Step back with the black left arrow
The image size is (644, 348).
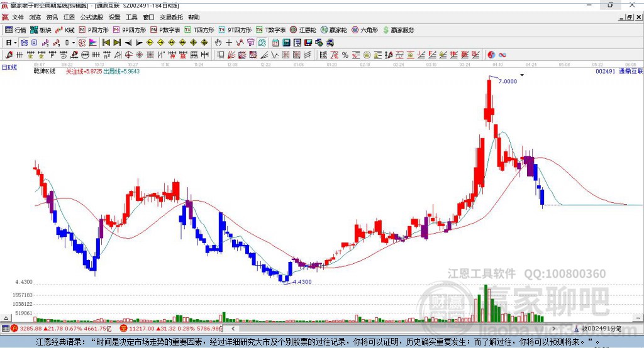click(128, 43)
